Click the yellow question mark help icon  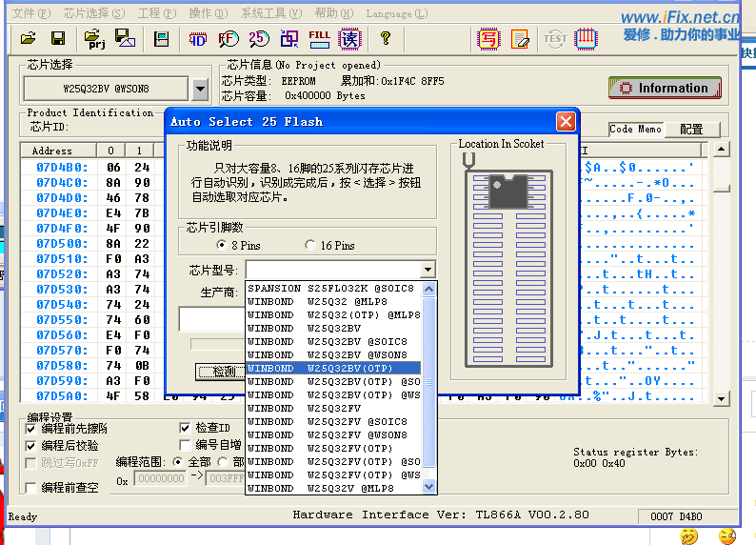(385, 39)
